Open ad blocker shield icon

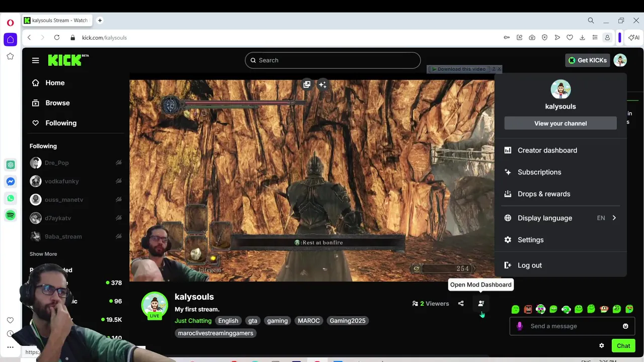[x=544, y=38]
